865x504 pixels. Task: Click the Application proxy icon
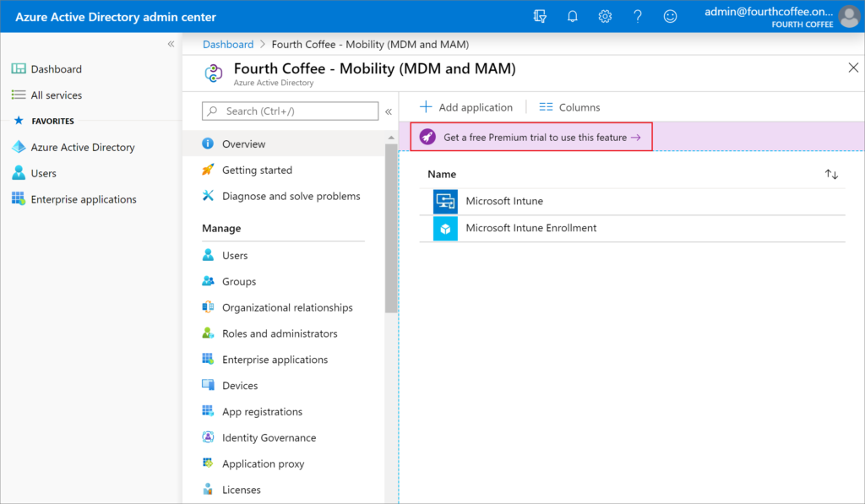(x=208, y=463)
